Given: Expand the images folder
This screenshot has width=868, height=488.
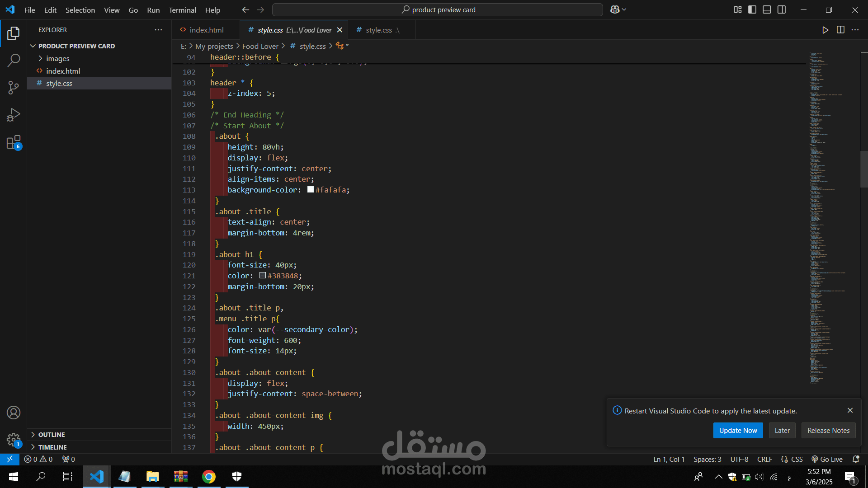Looking at the screenshot, I should point(57,58).
